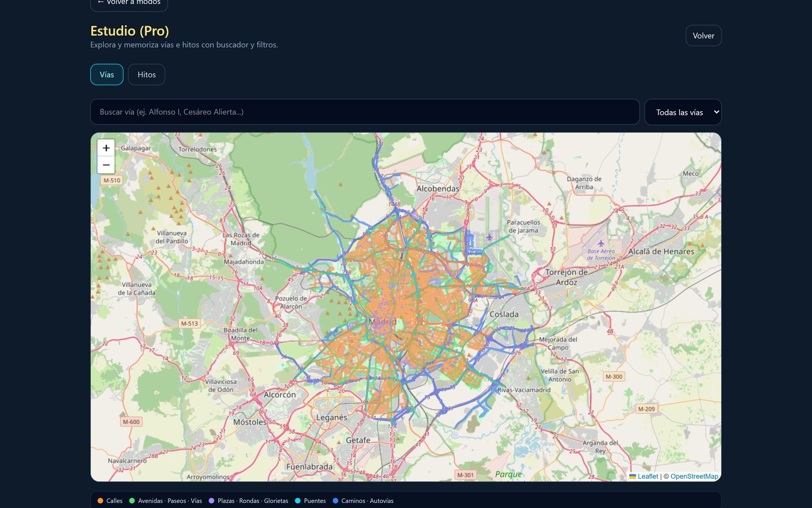Screen dimensions: 812x508
Task: Click the Plazas · Rondas · Glorietas legend label
Action: [x=253, y=501]
